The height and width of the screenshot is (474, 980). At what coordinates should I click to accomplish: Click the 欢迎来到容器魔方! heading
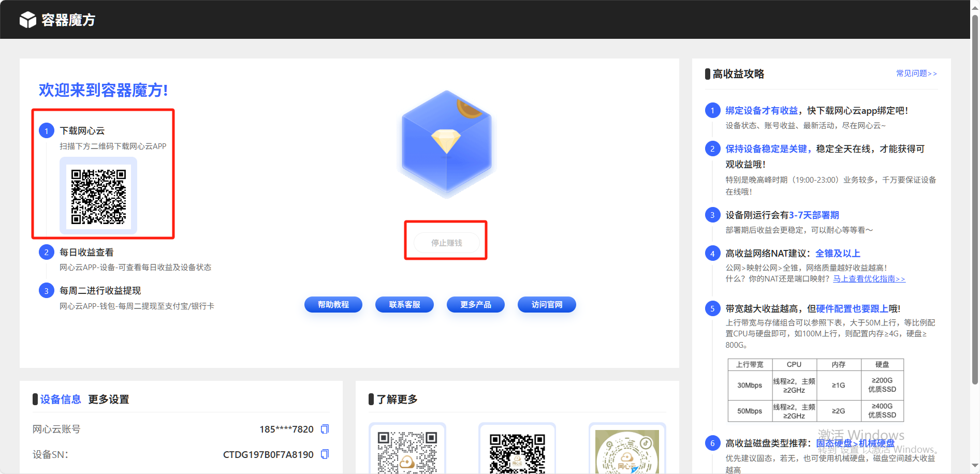click(x=104, y=90)
